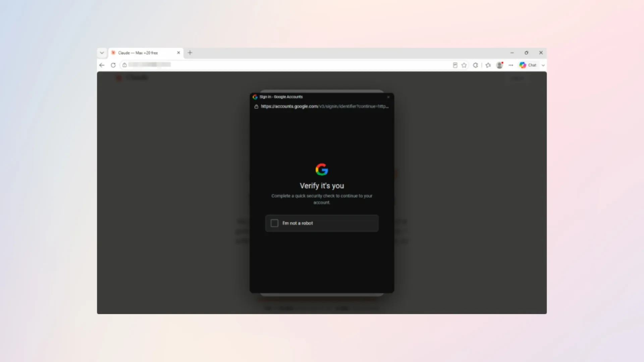Open the browser Extensions menu
The image size is (644, 362).
click(x=476, y=65)
